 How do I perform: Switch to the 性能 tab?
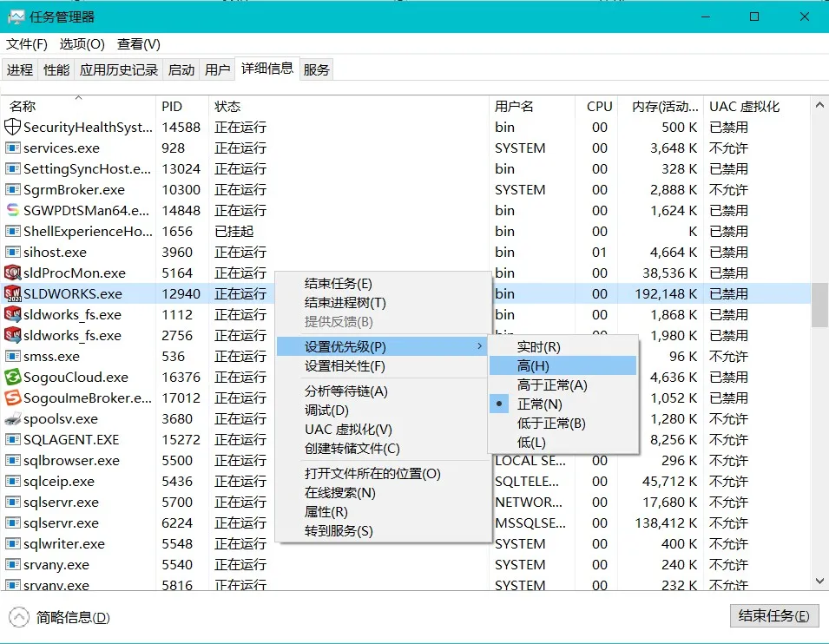(56, 69)
